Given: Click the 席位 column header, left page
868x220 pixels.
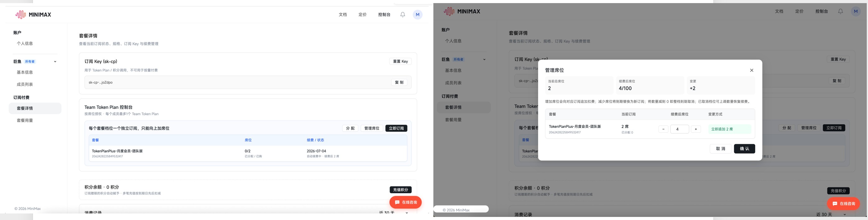Looking at the screenshot, I should click(x=248, y=140).
